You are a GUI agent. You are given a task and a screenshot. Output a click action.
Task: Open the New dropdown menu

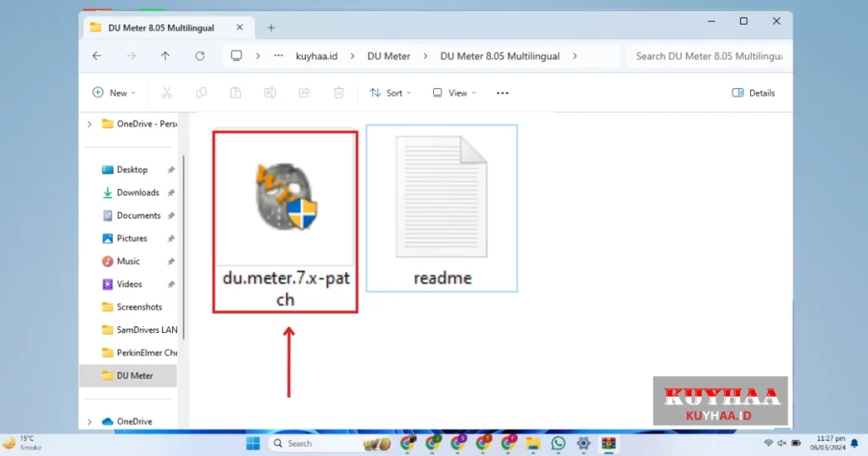(x=114, y=93)
